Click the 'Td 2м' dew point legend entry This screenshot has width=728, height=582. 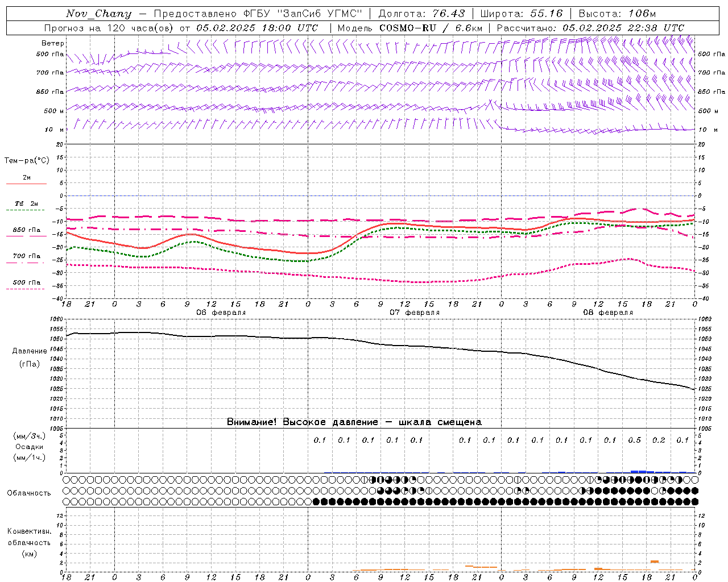(x=27, y=203)
